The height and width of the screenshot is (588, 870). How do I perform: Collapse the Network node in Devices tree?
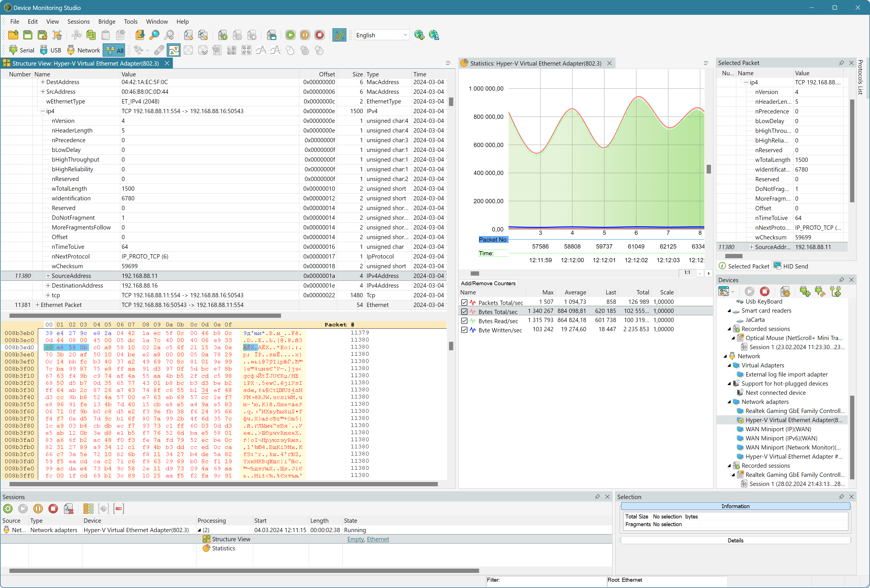pos(725,356)
